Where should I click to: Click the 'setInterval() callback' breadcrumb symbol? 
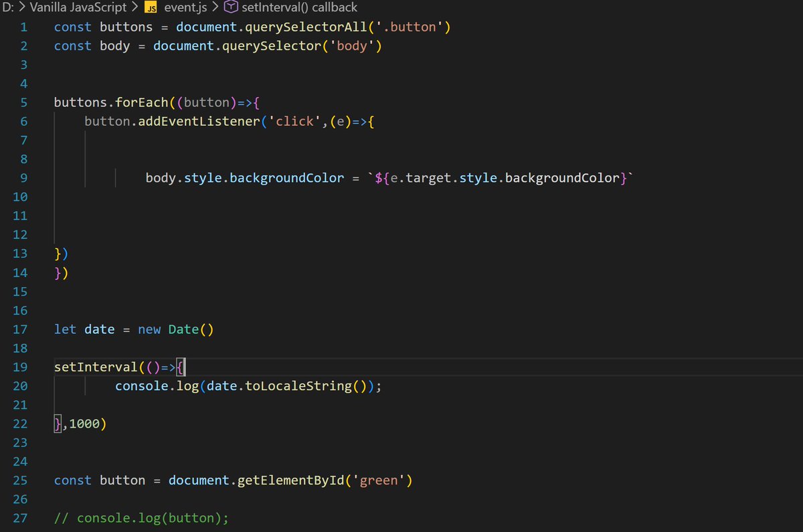coord(299,7)
